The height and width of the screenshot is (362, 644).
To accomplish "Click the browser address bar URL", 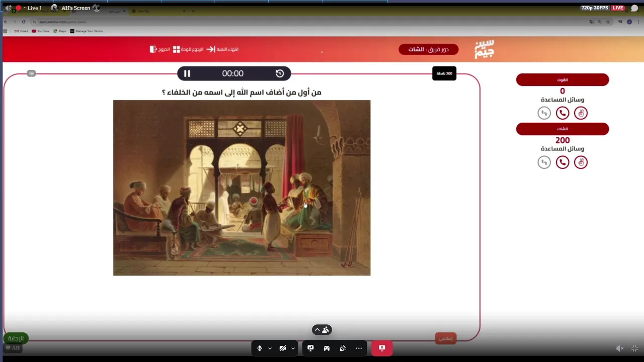I will pyautogui.click(x=63, y=22).
